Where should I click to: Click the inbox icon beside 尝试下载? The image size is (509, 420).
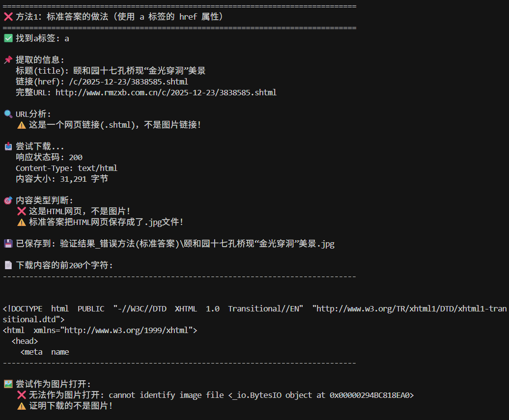[8, 146]
